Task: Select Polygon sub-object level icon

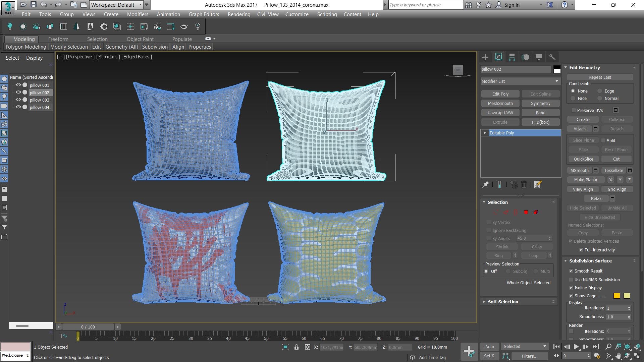Action: coord(526,212)
